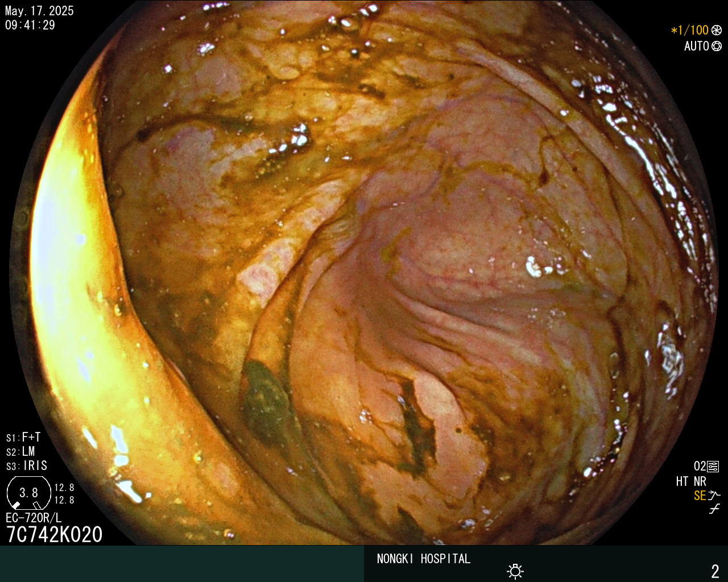The width and height of the screenshot is (728, 582).
Task: Click the AUTO iris aperture icon
Action: 717,46
